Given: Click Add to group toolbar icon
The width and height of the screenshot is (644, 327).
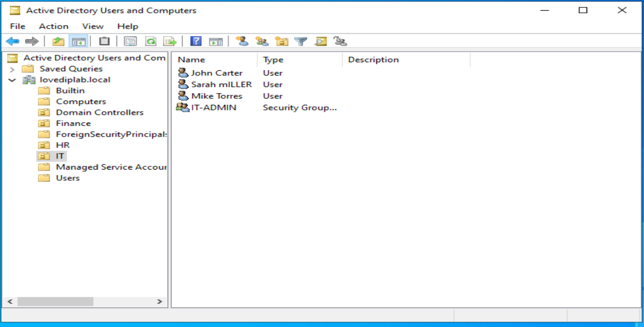Looking at the screenshot, I should [340, 41].
